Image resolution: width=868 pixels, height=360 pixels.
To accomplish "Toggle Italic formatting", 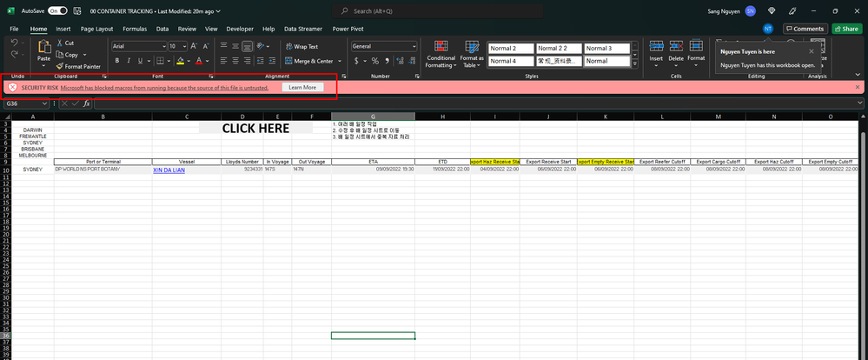I will [x=129, y=61].
